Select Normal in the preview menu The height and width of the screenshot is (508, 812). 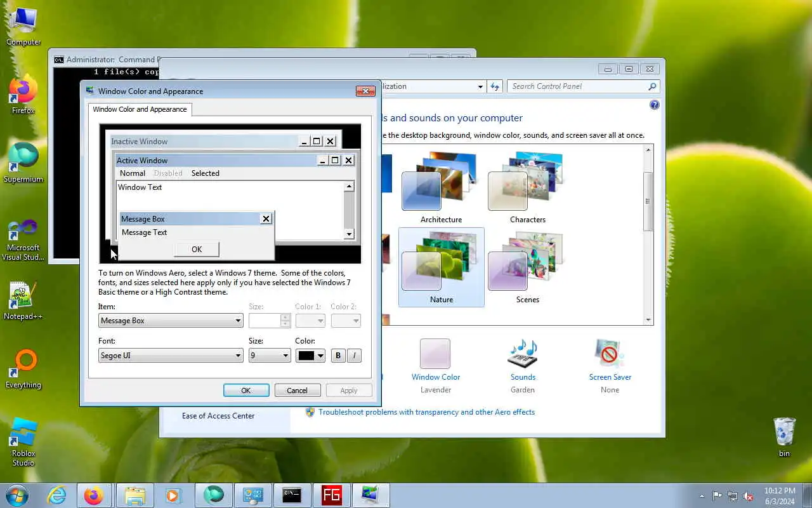click(x=133, y=173)
